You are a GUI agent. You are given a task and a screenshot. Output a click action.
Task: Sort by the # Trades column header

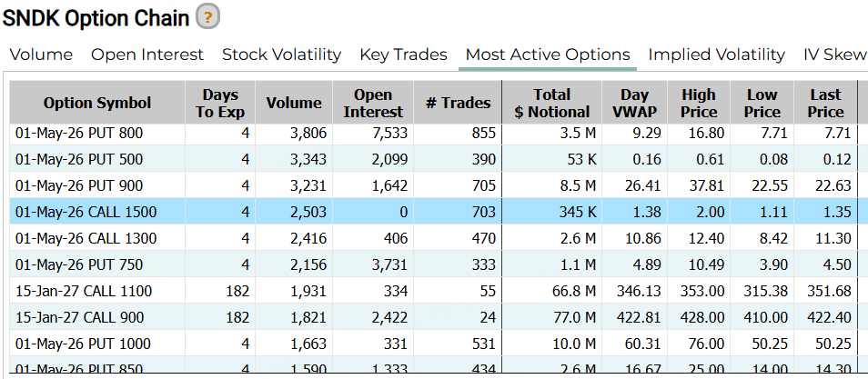458,103
